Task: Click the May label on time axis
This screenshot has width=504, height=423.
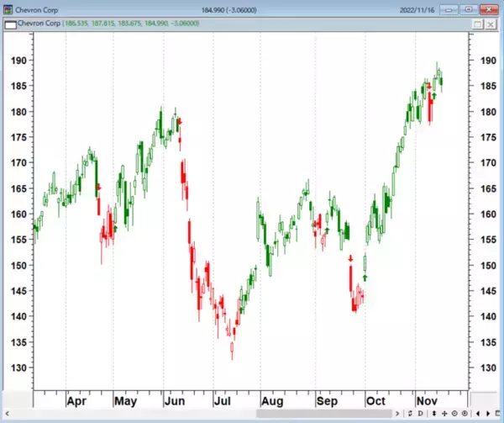Action: pyautogui.click(x=126, y=401)
